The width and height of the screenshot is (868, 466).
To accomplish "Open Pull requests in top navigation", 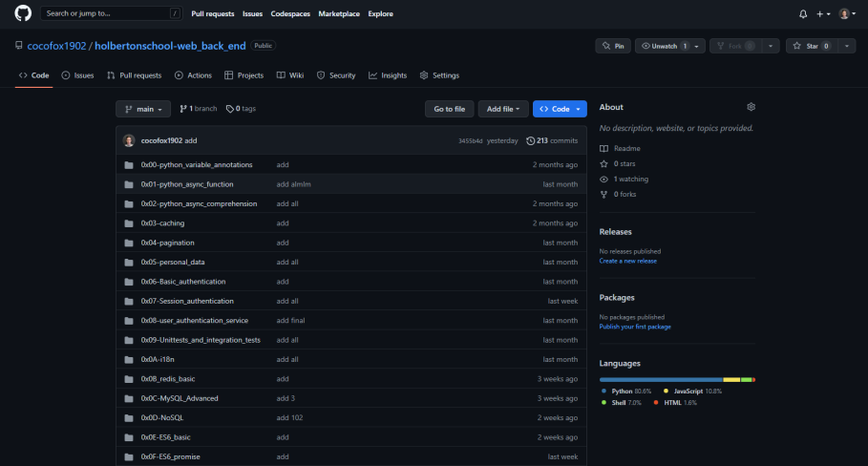I will (x=213, y=13).
